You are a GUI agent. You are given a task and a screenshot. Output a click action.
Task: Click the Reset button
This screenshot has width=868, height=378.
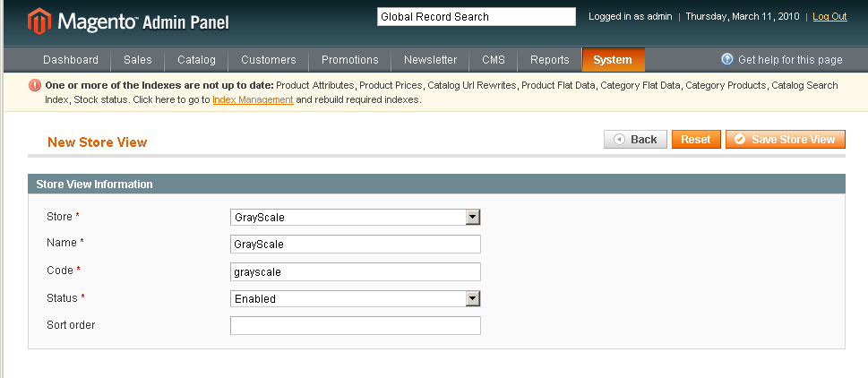[x=696, y=140]
